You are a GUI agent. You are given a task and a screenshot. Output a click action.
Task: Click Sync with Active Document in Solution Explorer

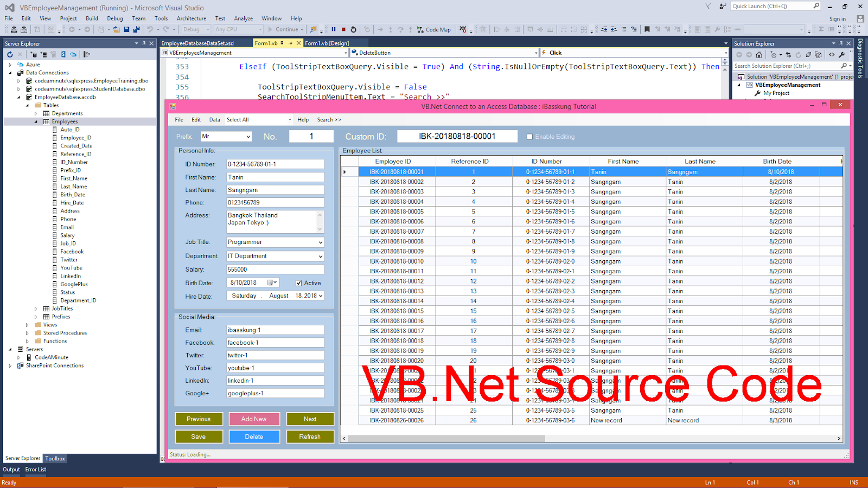pos(788,55)
